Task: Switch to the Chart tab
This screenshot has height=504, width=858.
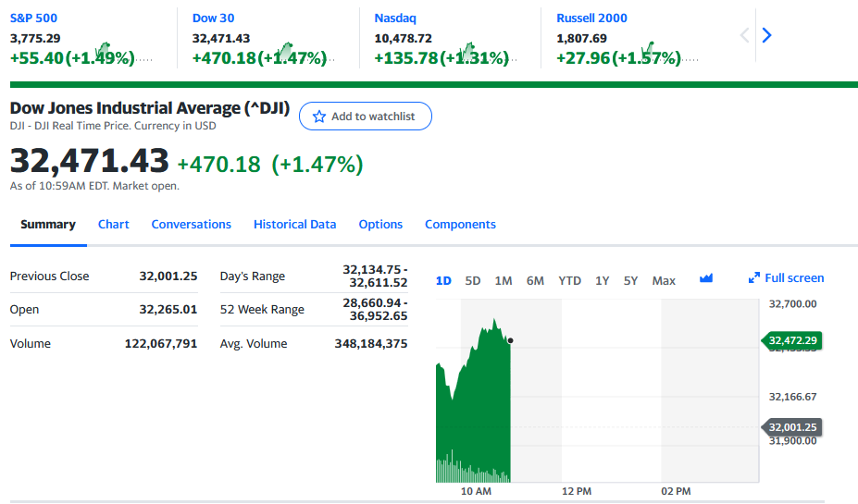Action: 113,225
